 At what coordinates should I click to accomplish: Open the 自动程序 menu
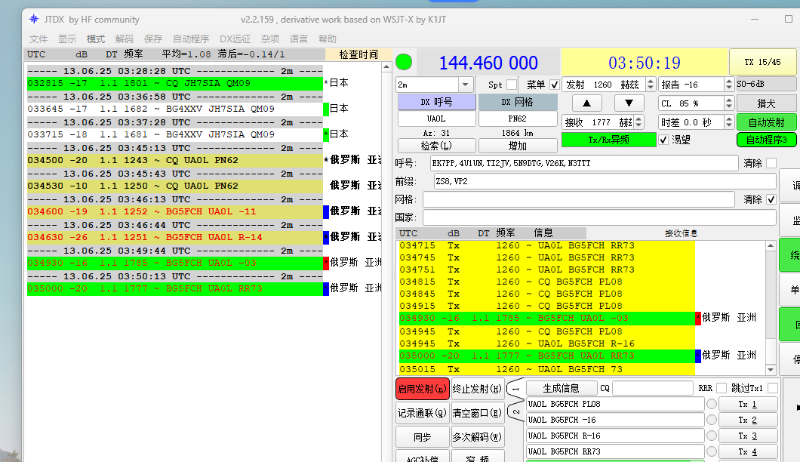191,39
